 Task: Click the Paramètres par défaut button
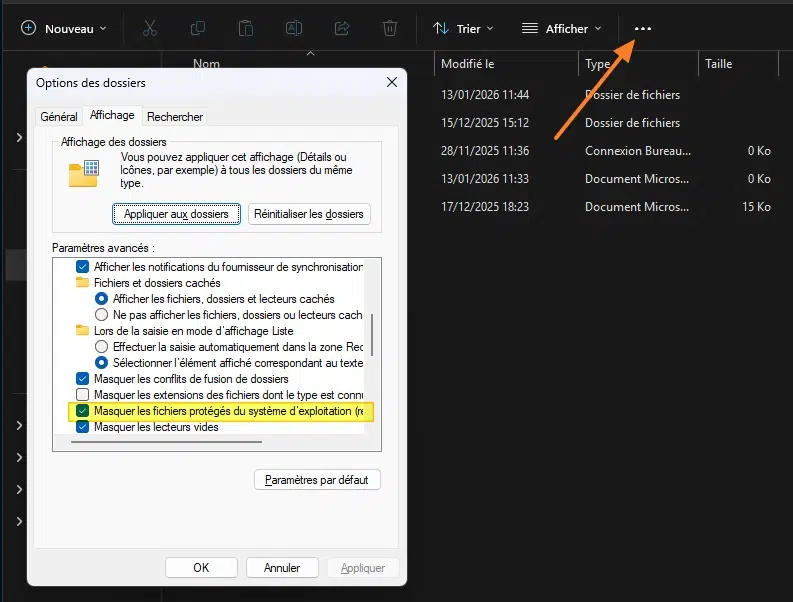point(317,480)
